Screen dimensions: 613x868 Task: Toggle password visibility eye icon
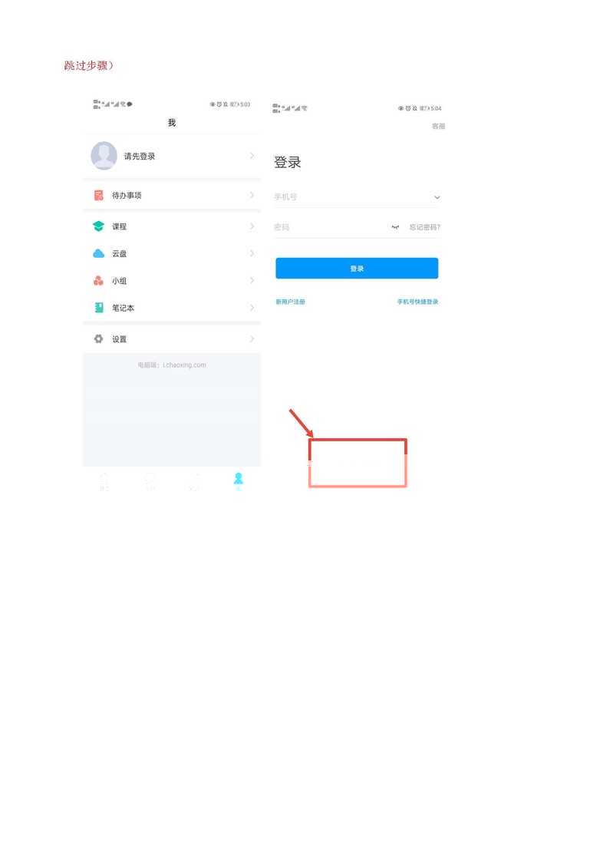click(395, 227)
